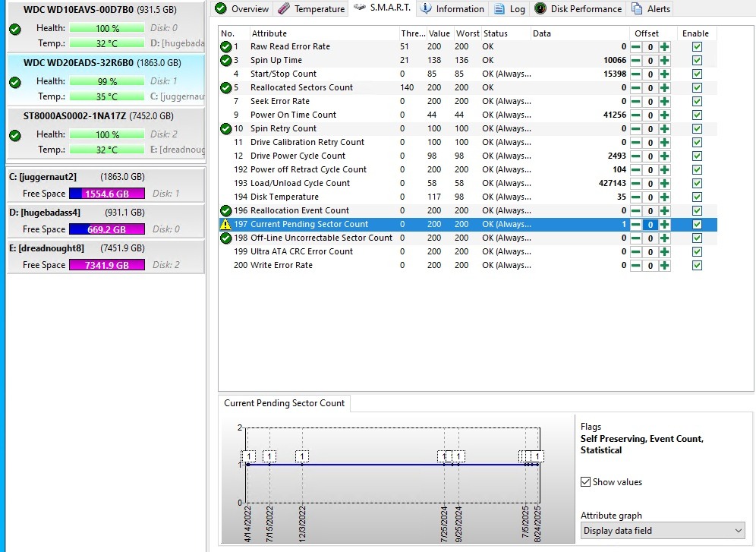Select the Drive Calibration Retry Count row

[x=468, y=142]
